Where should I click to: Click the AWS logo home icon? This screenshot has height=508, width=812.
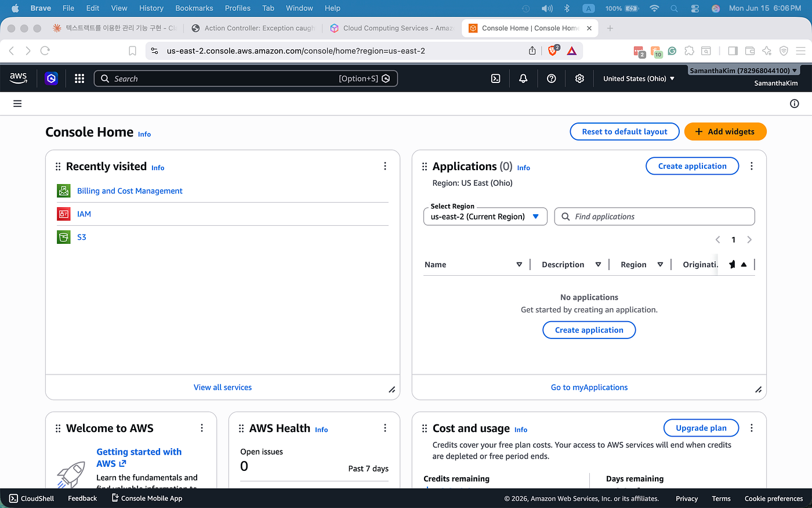point(19,78)
